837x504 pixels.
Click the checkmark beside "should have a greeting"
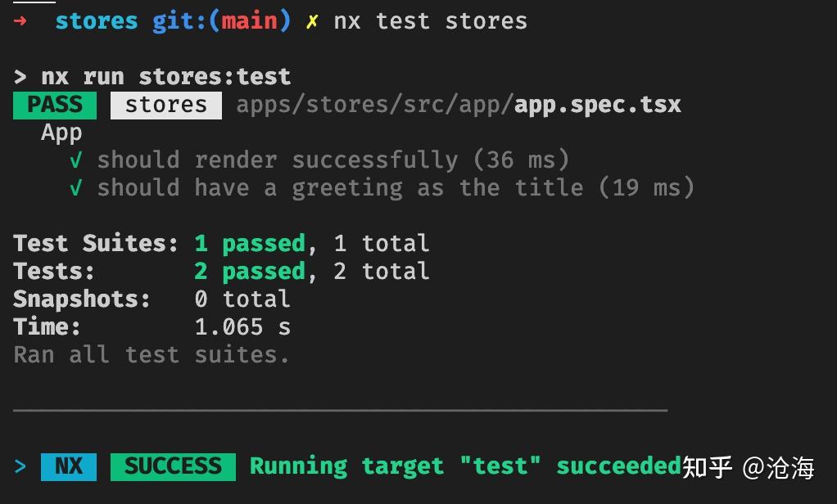coord(76,188)
